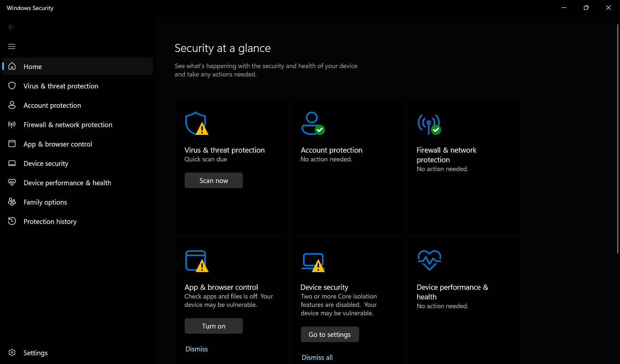Click the Protection history clock icon
The height and width of the screenshot is (364, 620).
pos(12,221)
